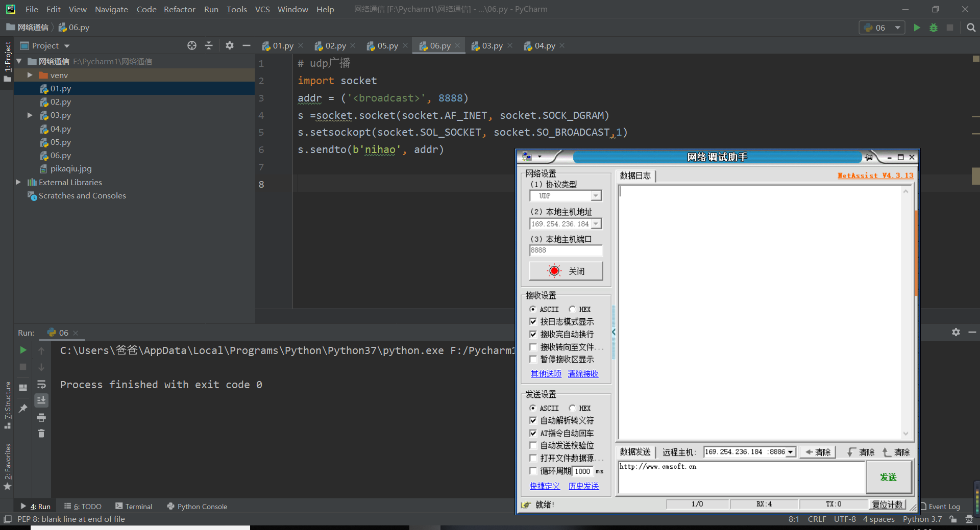
Task: Enable loop period checkbox (循环周期)
Action: (533, 471)
